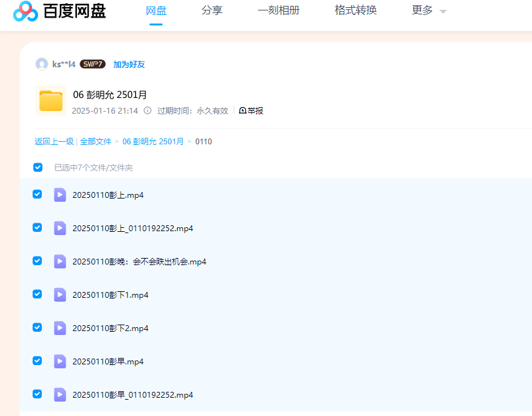Open file 20250110彭上.mp4
The image size is (532, 416).
click(x=108, y=195)
